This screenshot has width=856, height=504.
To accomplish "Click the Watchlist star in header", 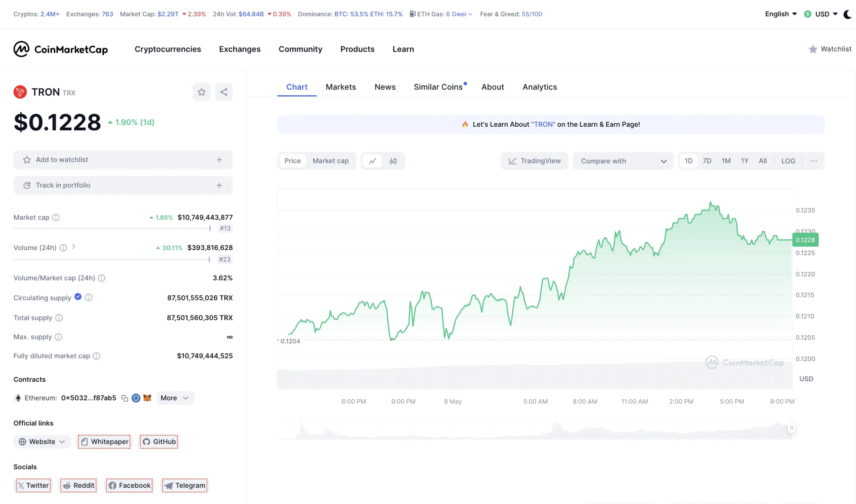I will pyautogui.click(x=813, y=49).
